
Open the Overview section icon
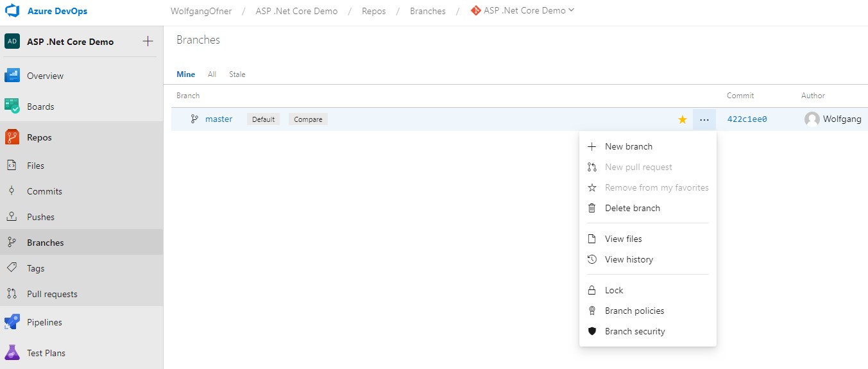(12, 76)
